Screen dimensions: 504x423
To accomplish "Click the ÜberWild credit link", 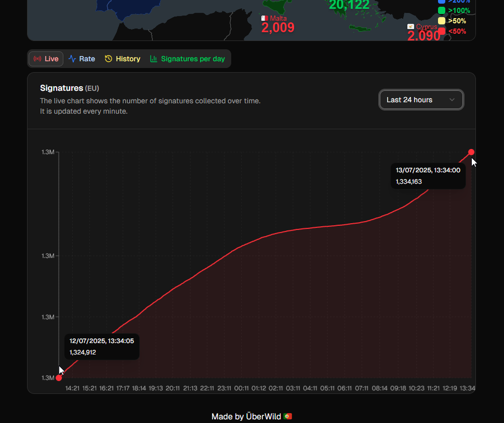I will tap(263, 417).
